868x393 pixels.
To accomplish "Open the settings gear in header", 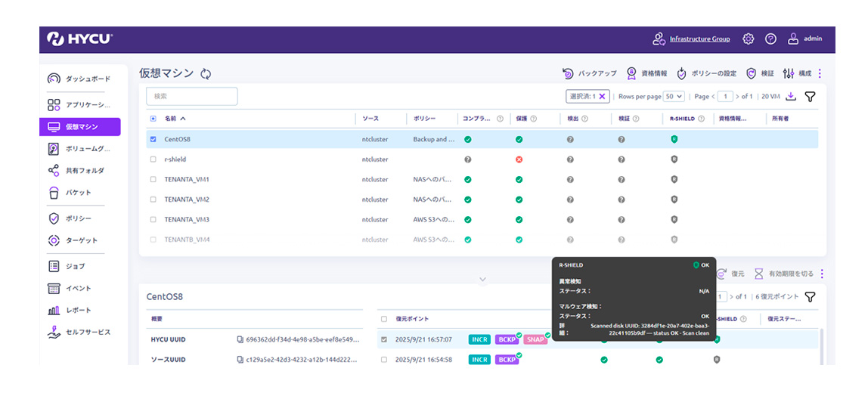I will pyautogui.click(x=748, y=39).
